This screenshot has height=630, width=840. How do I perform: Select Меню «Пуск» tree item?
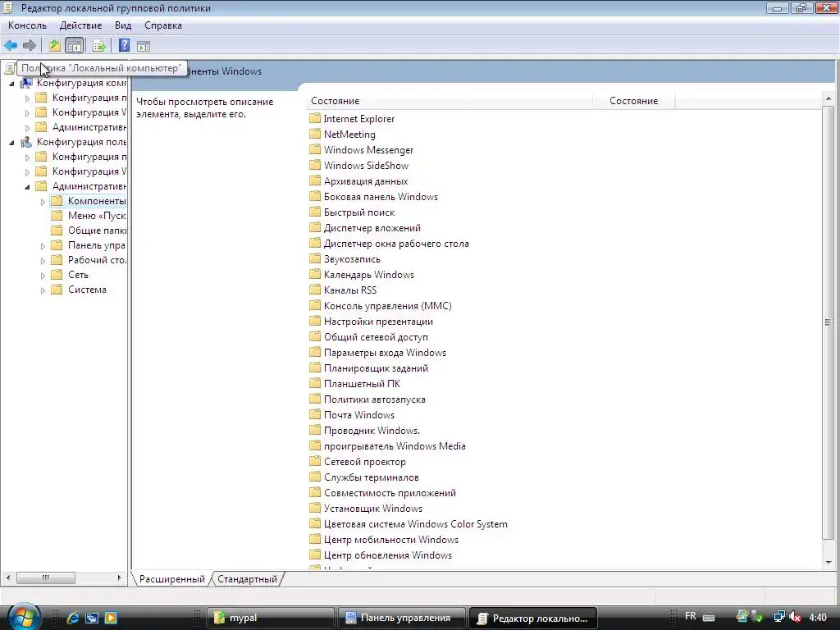click(89, 216)
